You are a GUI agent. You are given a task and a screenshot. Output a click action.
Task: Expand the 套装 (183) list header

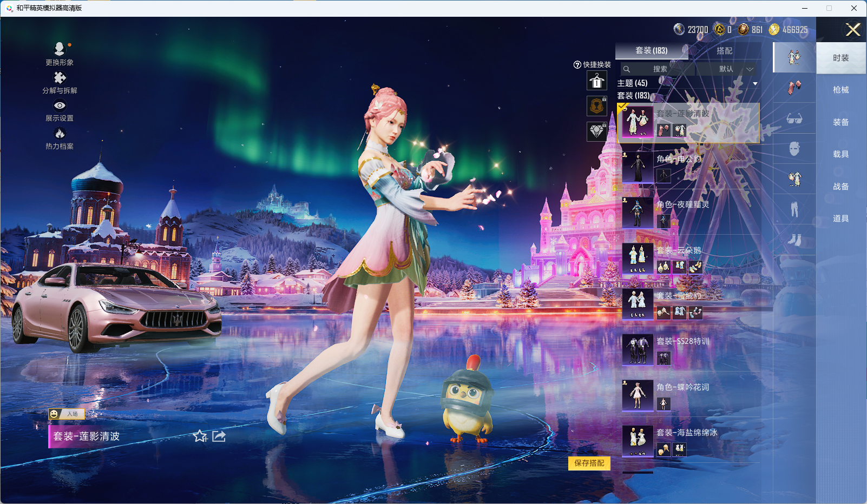point(634,96)
